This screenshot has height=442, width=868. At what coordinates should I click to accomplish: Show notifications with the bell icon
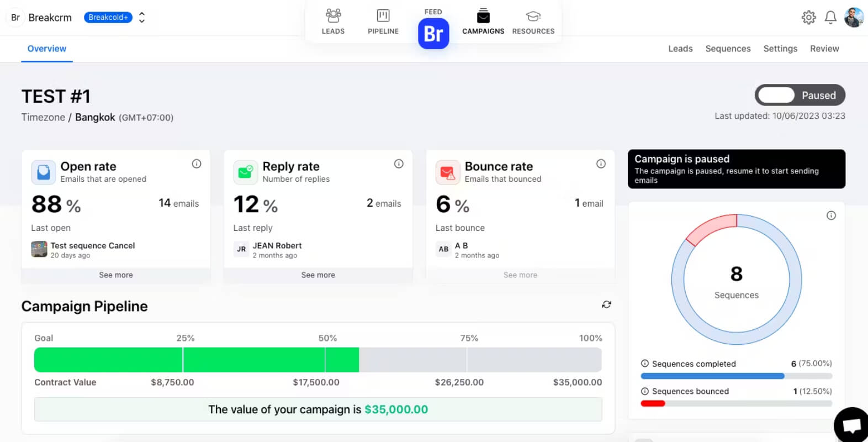pos(830,17)
